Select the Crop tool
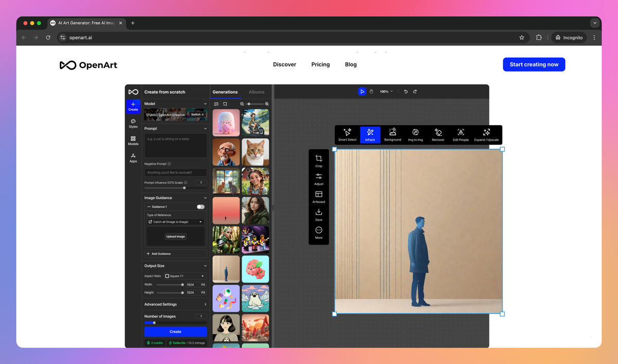 (x=319, y=161)
